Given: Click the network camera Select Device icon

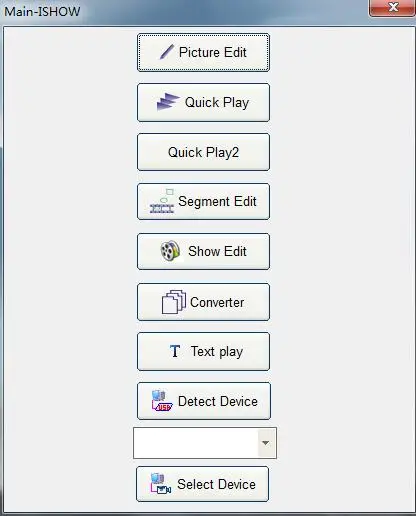Looking at the screenshot, I should pyautogui.click(x=161, y=484).
